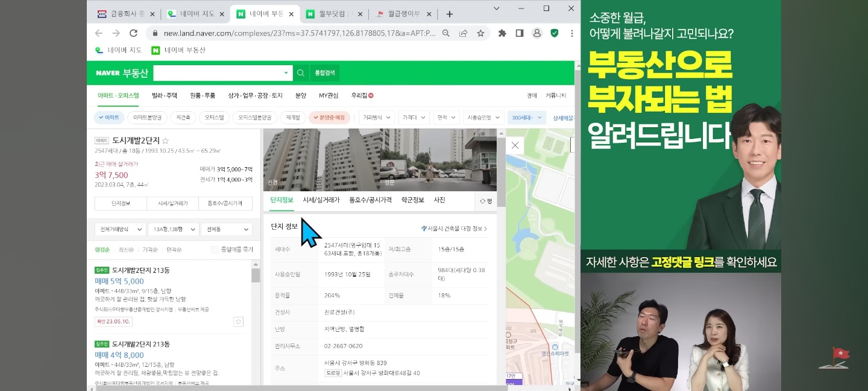This screenshot has height=391, width=868.
Task: Click the green search magnifier button
Action: [x=301, y=73]
